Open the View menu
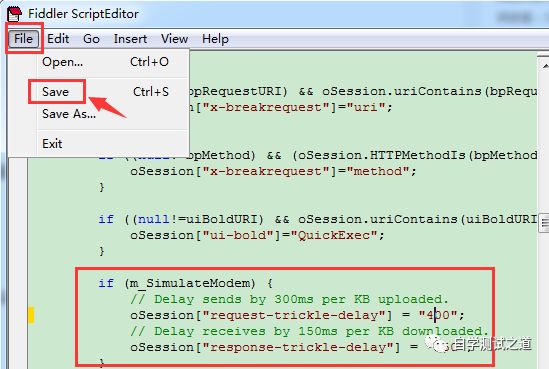The width and height of the screenshot is (549, 369). click(x=174, y=39)
